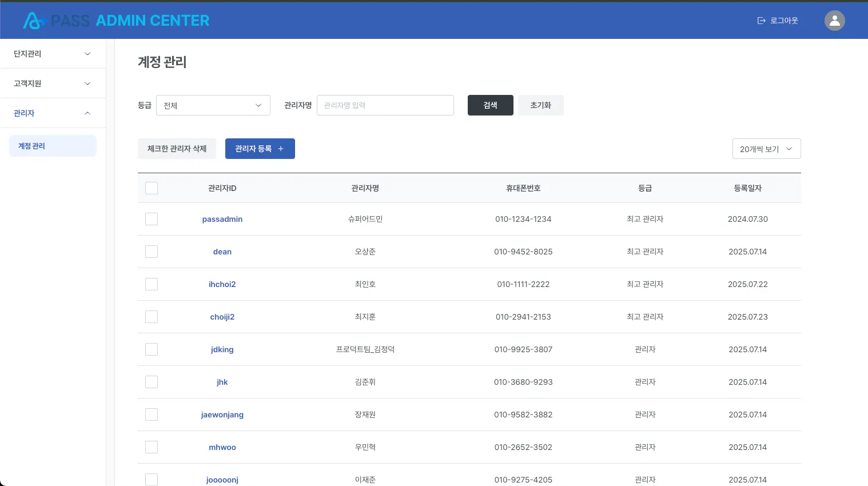Image resolution: width=868 pixels, height=486 pixels.
Task: Open the ihchoi2 account link
Action: (x=222, y=284)
